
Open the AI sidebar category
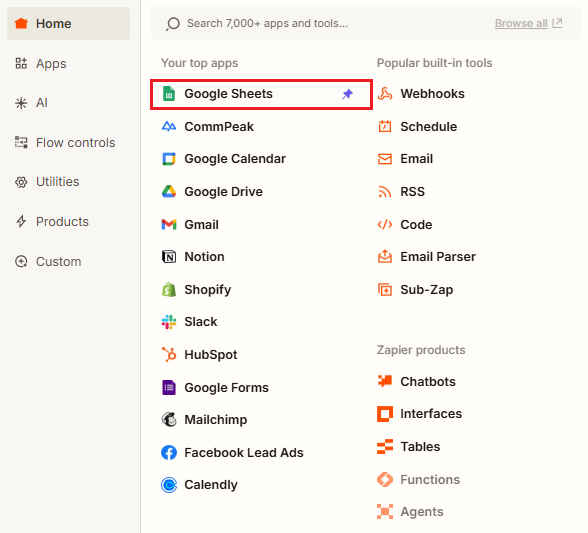(31, 103)
